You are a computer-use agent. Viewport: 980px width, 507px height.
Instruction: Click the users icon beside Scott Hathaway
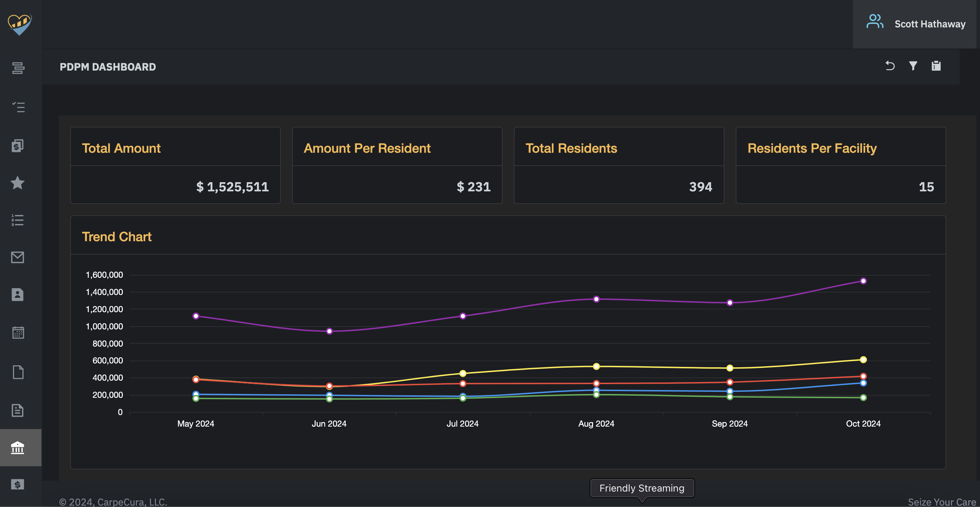click(x=875, y=21)
